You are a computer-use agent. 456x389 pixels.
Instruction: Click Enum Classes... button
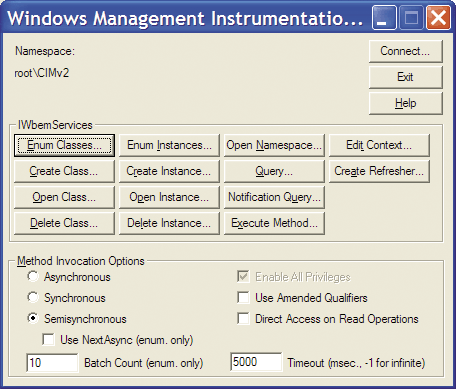(64, 145)
